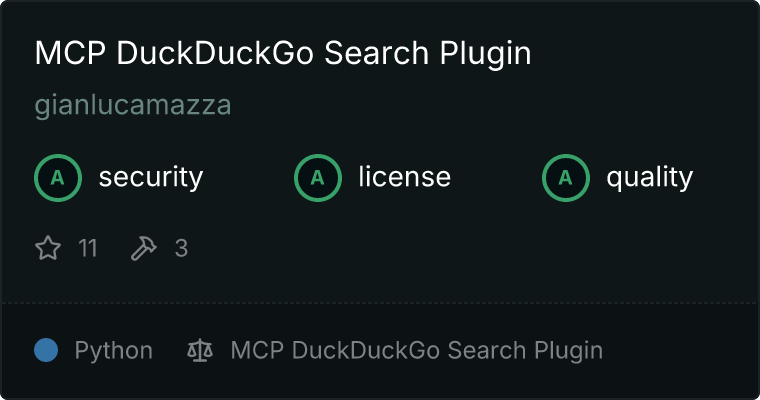The image size is (760, 400).
Task: Click the security grade A badge
Action: pos(58,178)
